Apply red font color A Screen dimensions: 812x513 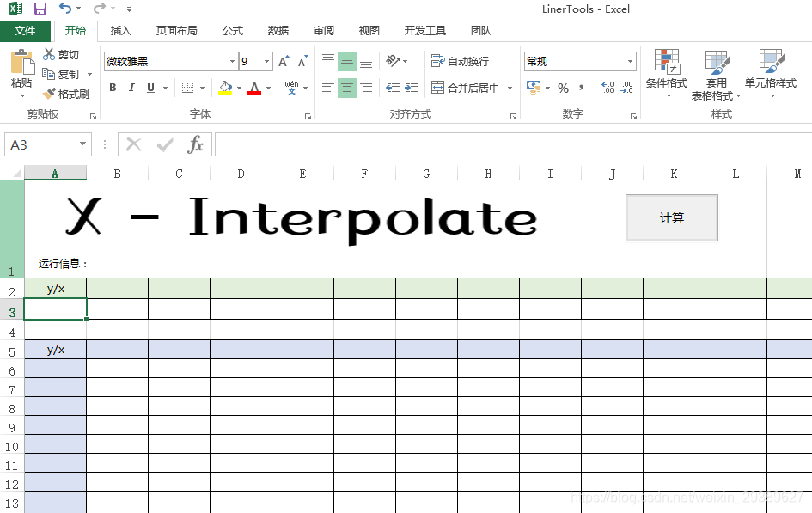254,88
